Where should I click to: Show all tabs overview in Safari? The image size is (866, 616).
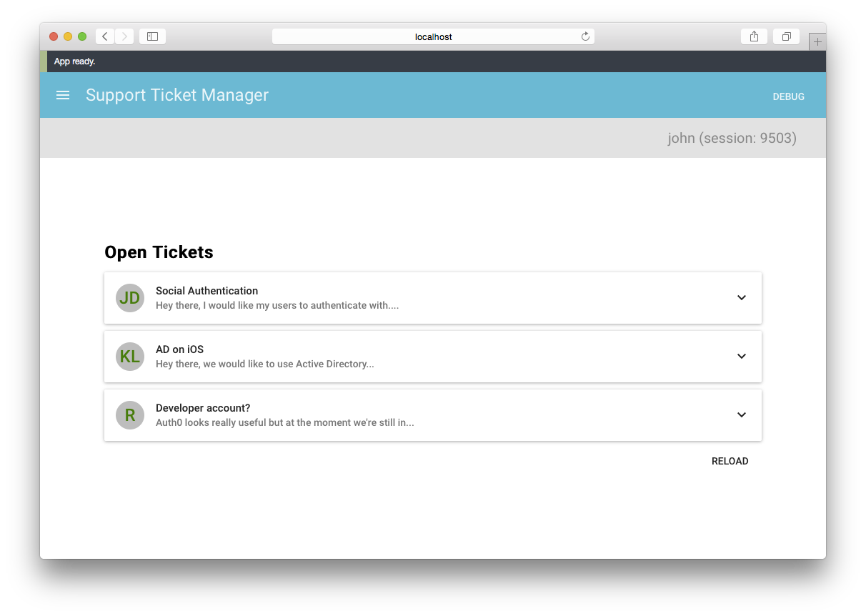[x=786, y=36]
